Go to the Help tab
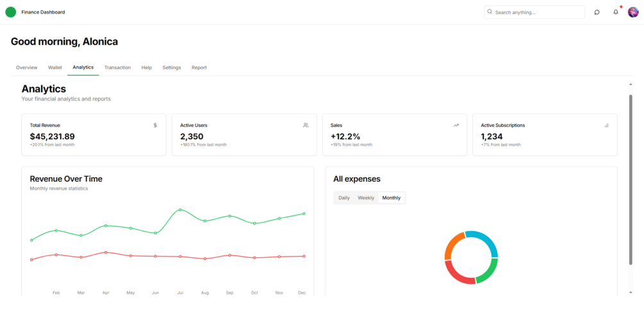Image resolution: width=644 pixels, height=322 pixels. pyautogui.click(x=147, y=67)
